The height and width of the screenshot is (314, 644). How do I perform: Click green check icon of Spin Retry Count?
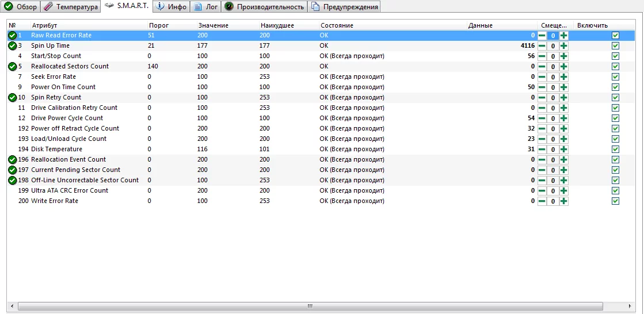pyautogui.click(x=12, y=97)
